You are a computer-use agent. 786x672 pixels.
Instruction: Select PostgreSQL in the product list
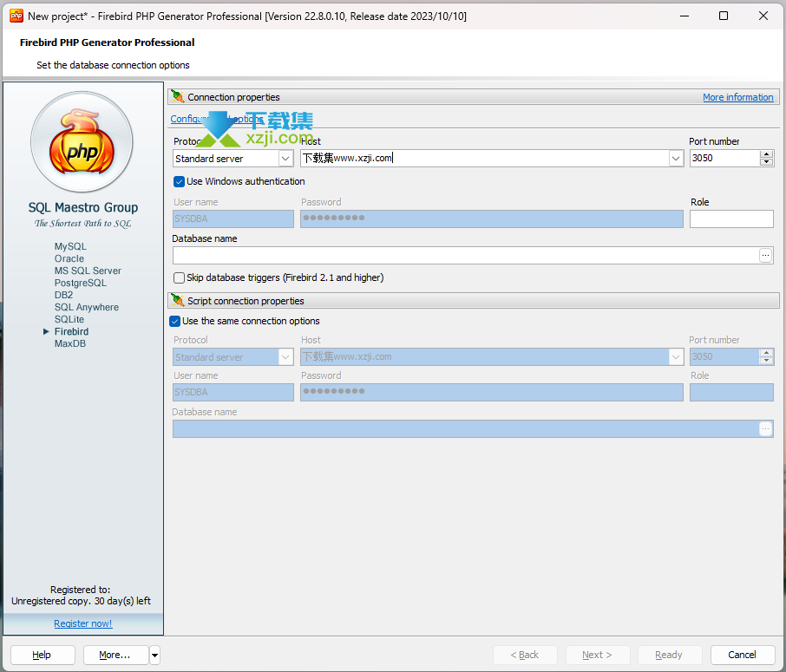80,283
